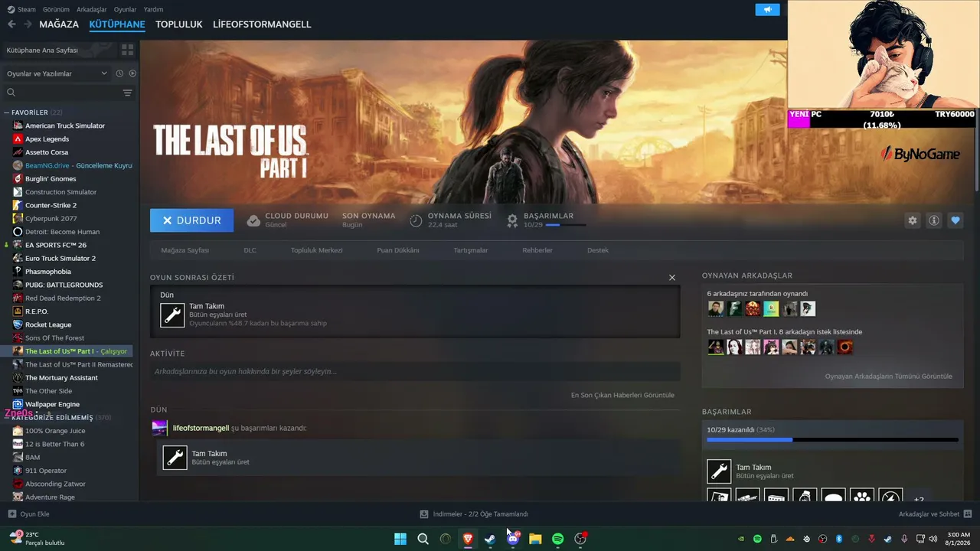Switch to the MAĞAZA tab
This screenshot has width=980, height=551.
tap(59, 24)
